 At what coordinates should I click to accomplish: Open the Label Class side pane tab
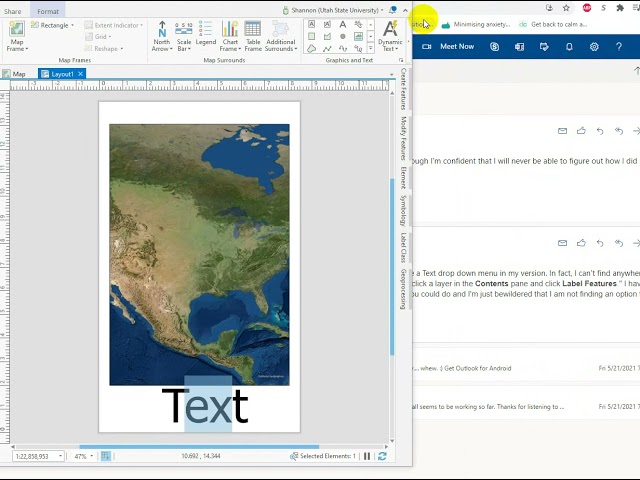click(403, 247)
